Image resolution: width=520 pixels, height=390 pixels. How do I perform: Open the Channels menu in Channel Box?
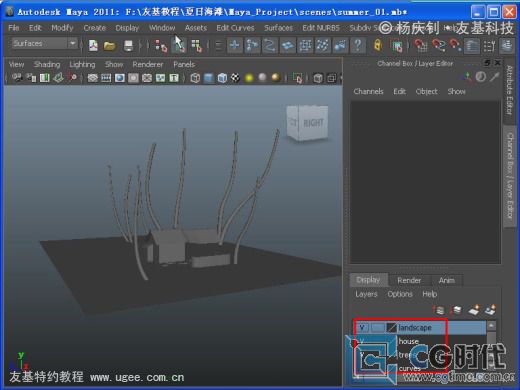click(x=368, y=91)
